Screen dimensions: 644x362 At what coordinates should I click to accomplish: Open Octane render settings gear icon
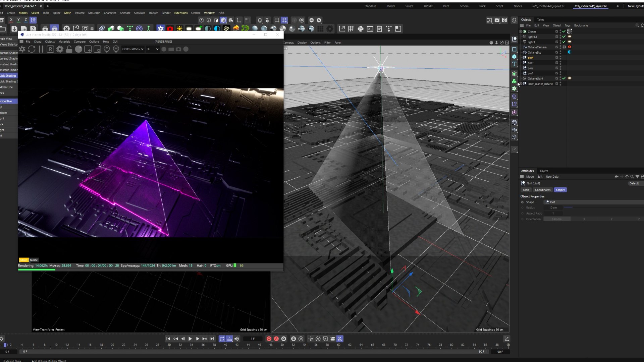coord(60,49)
